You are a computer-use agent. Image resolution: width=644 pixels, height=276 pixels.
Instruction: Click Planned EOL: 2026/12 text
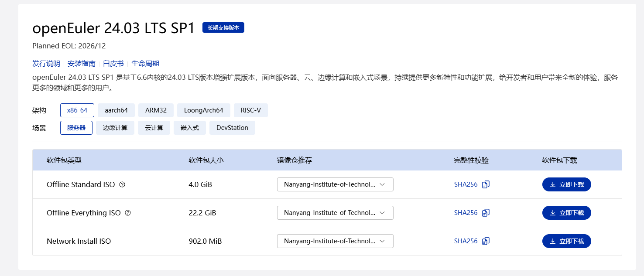(69, 46)
